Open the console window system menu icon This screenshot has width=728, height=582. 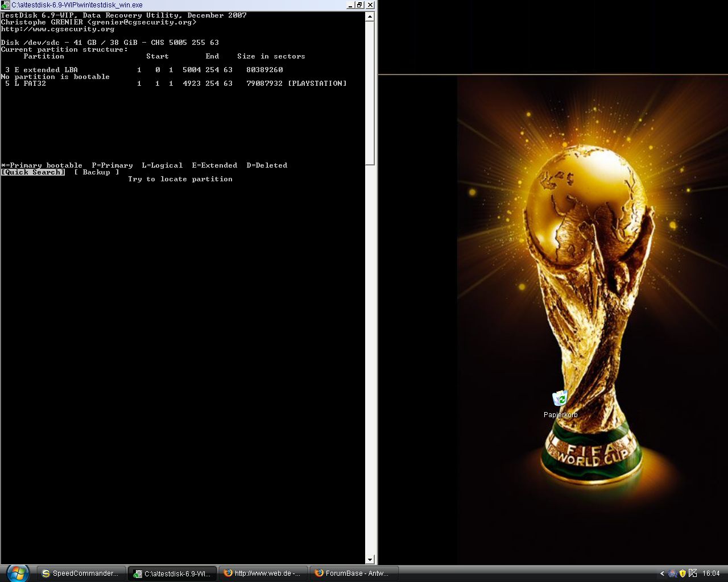pyautogui.click(x=5, y=5)
